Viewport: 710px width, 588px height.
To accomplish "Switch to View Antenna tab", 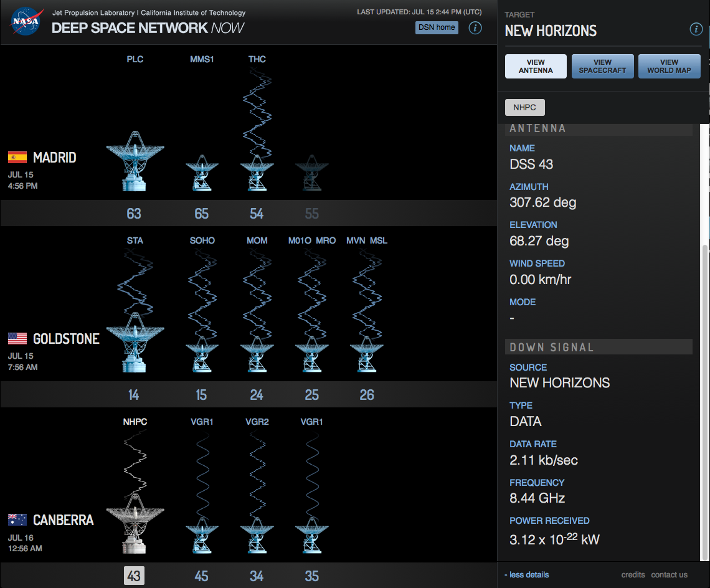I will coord(536,66).
